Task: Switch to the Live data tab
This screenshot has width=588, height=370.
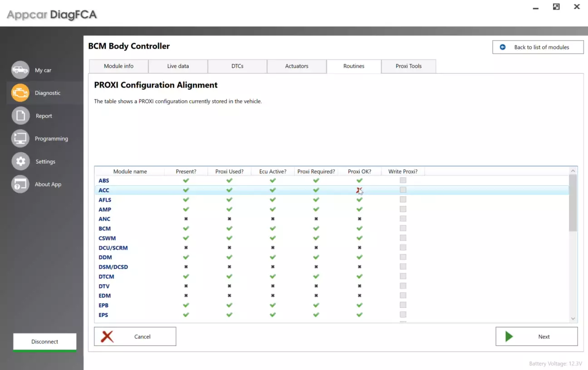Action: (x=178, y=66)
